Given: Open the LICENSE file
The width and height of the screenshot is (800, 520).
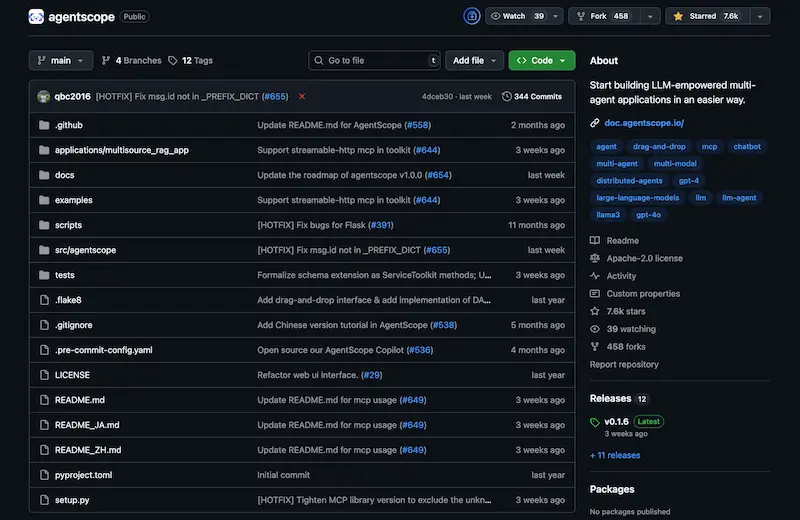Looking at the screenshot, I should point(72,375).
